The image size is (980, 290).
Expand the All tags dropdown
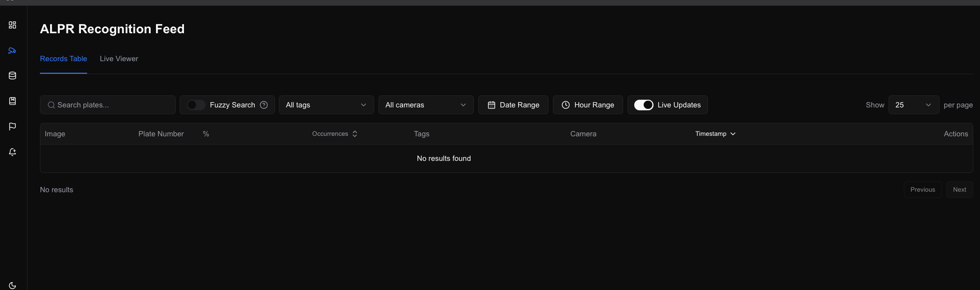coord(326,105)
